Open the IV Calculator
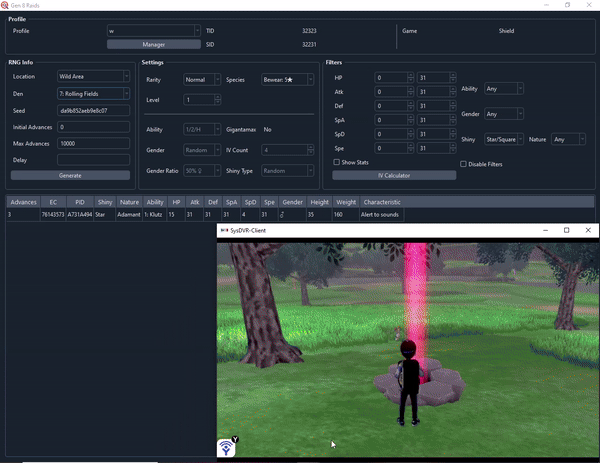The image size is (600, 463). (394, 175)
